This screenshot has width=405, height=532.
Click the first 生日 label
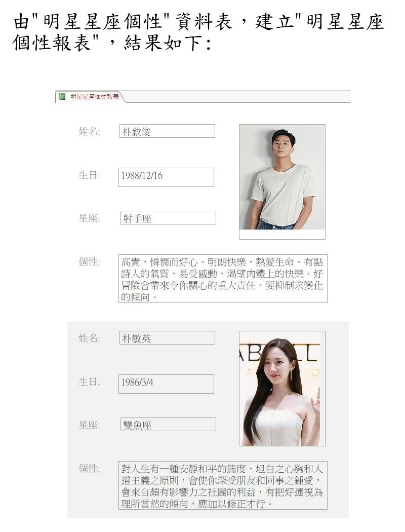pos(89,175)
